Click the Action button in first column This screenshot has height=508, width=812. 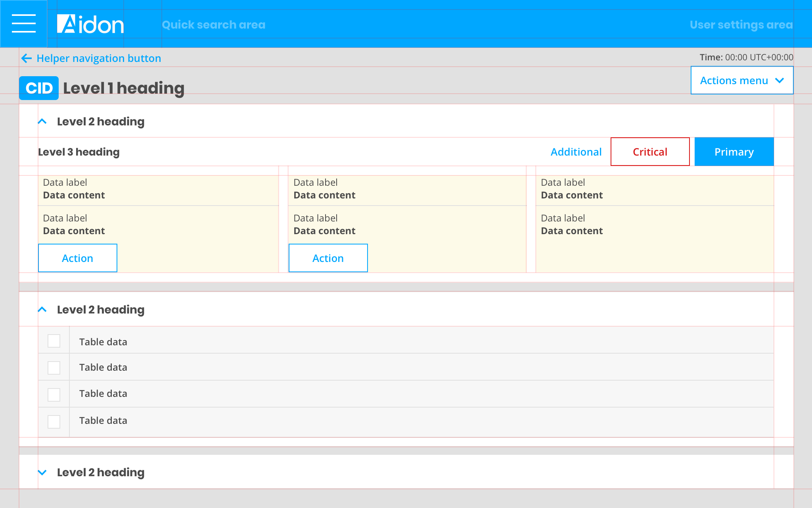click(78, 258)
